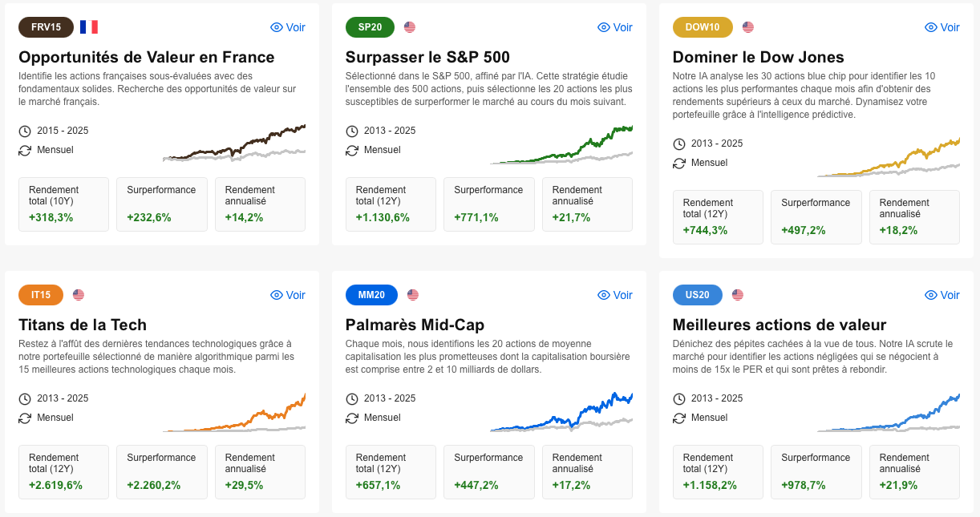Click the Mensuel refresh icon in Palmarès Mid-Cap
980x517 pixels.
pyautogui.click(x=352, y=418)
